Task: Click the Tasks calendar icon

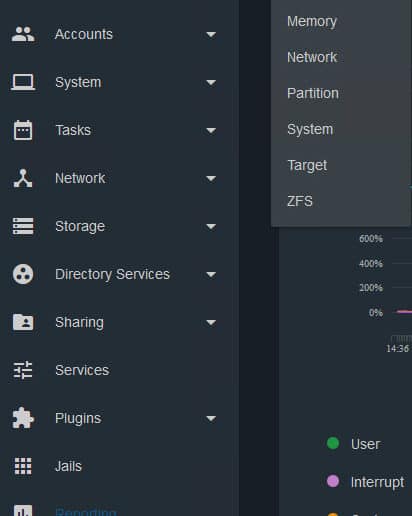Action: click(23, 130)
